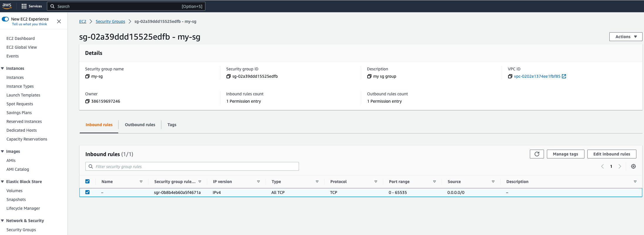Open EC2 Dashboard in sidebar
The height and width of the screenshot is (235, 644).
click(x=21, y=38)
